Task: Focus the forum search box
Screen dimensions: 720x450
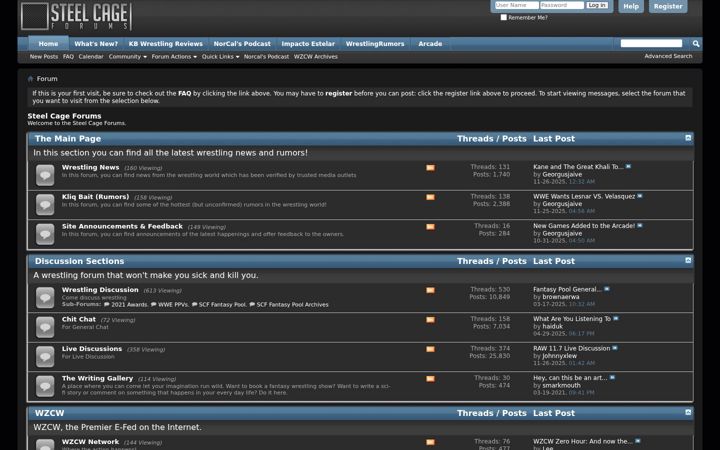Action: click(x=651, y=43)
